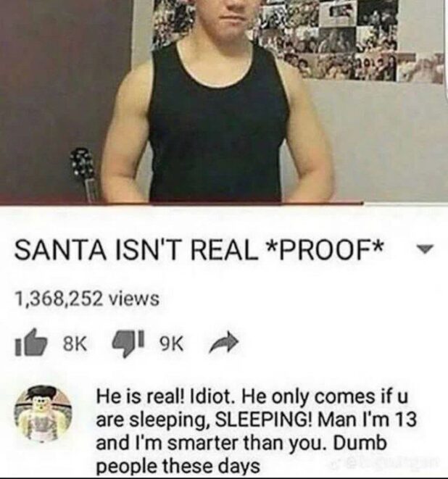This screenshot has height=479, width=448.
Task: Open the 'He is real! Idiot' comment
Action: coord(257,431)
